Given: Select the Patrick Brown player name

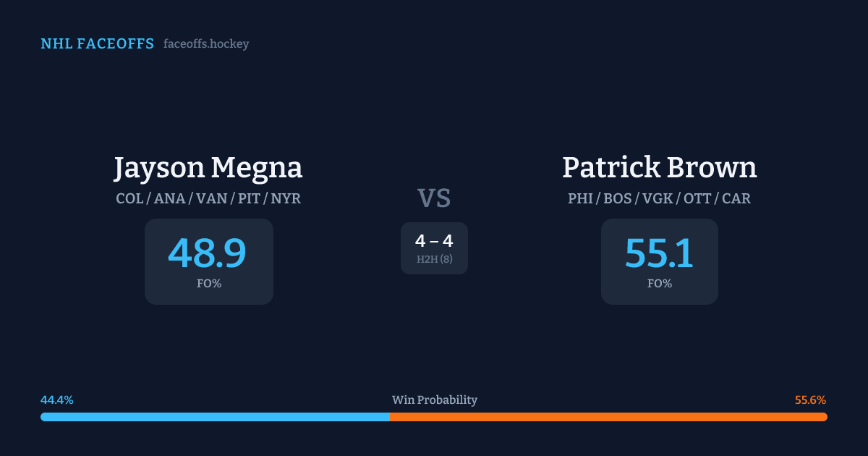Looking at the screenshot, I should [x=659, y=168].
